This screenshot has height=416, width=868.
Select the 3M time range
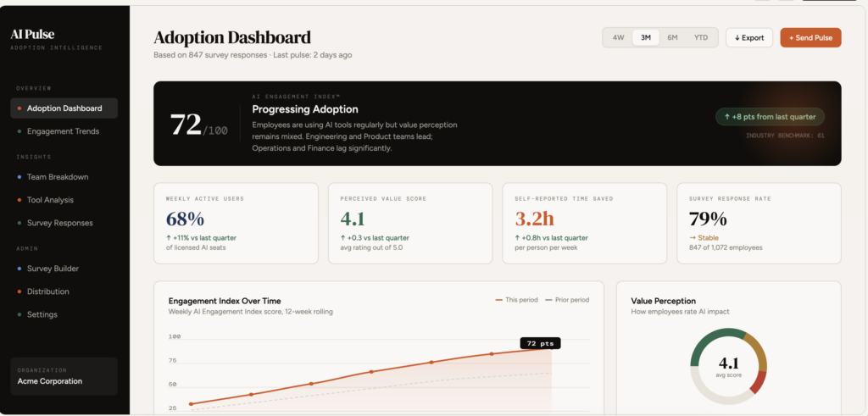tap(645, 38)
